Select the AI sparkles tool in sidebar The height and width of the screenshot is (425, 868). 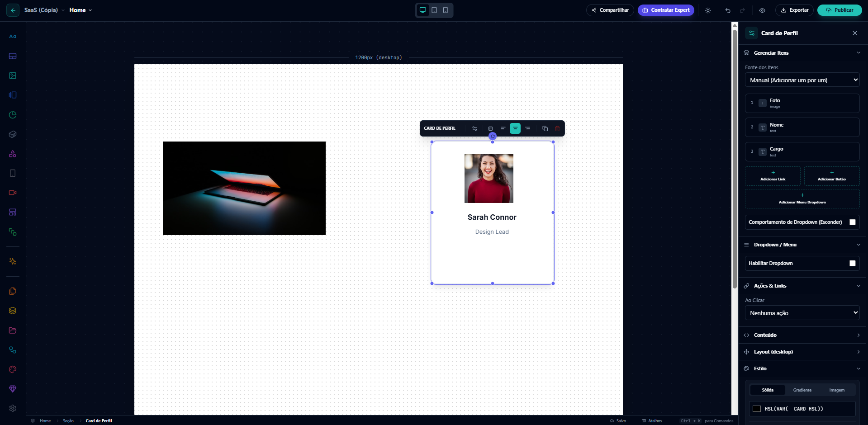(12, 262)
